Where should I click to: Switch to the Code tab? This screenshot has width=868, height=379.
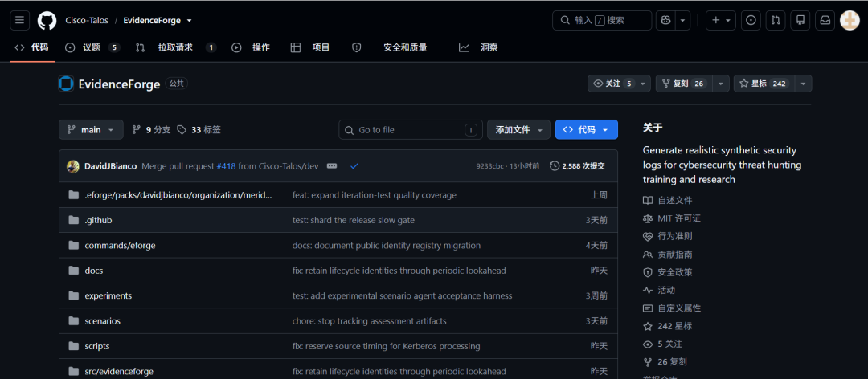coord(32,47)
